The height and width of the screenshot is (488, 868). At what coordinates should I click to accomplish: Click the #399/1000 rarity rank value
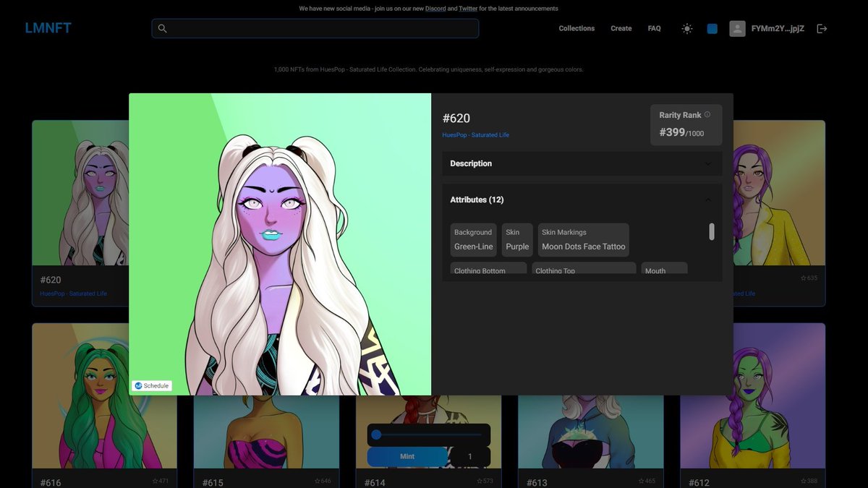coord(681,132)
